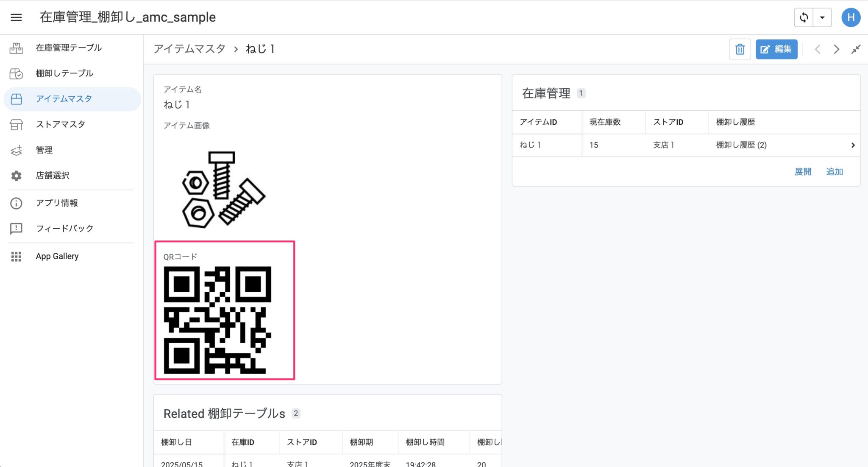Open the user avatar H account menu
Image resolution: width=868 pixels, height=467 pixels.
851,17
